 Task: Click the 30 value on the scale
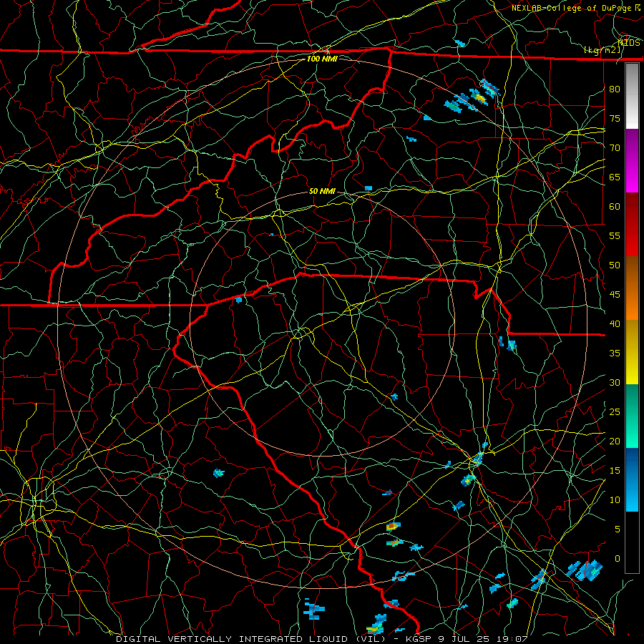[615, 383]
